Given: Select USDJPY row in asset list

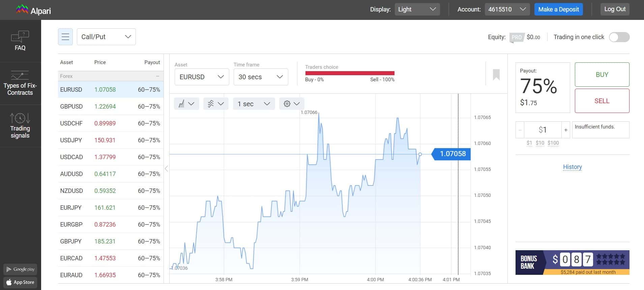Looking at the screenshot, I should tap(111, 140).
